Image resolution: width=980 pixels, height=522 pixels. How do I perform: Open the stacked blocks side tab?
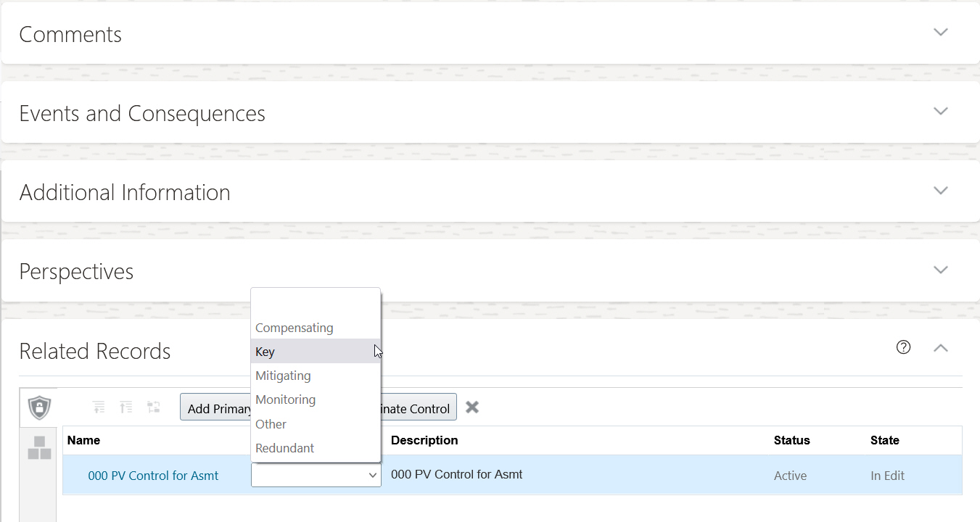[x=39, y=447]
